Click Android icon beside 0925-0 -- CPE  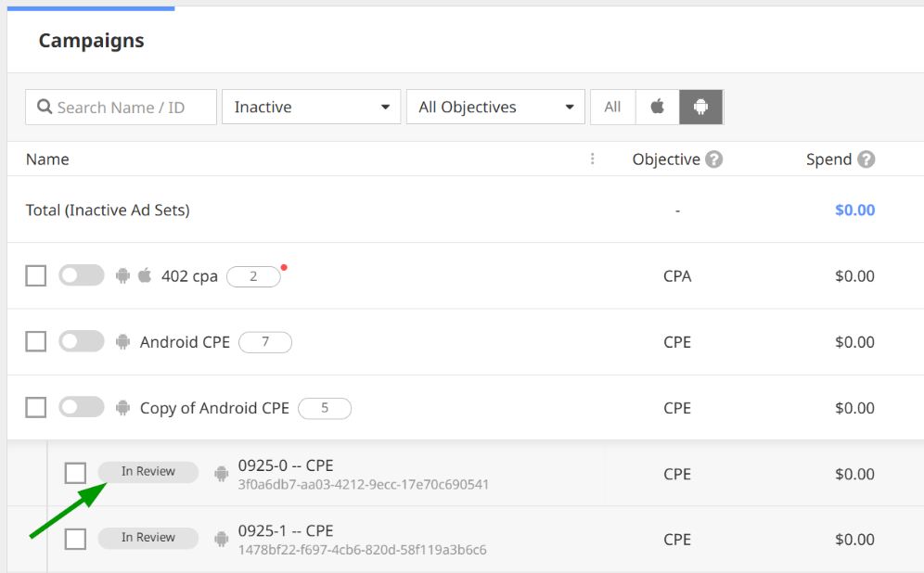click(x=221, y=474)
